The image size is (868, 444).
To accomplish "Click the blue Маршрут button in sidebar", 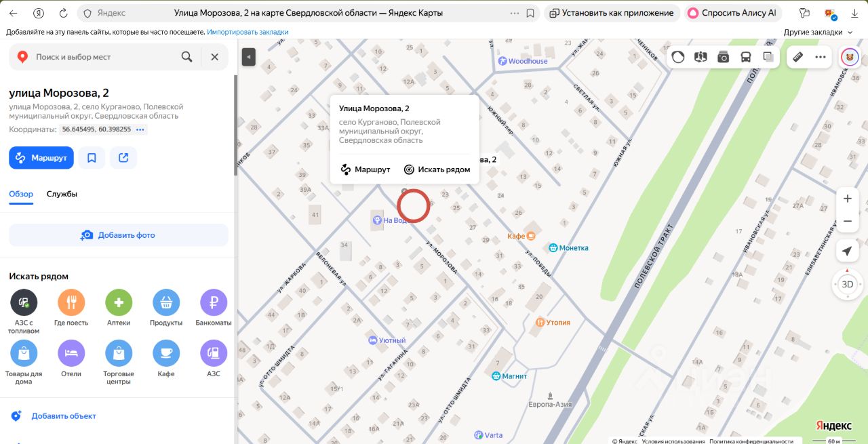I will pos(41,157).
